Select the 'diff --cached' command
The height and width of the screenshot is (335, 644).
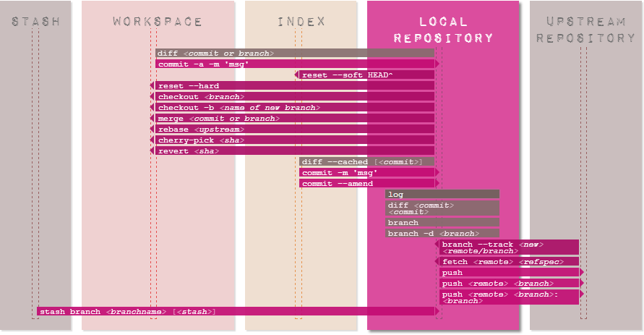coord(367,162)
